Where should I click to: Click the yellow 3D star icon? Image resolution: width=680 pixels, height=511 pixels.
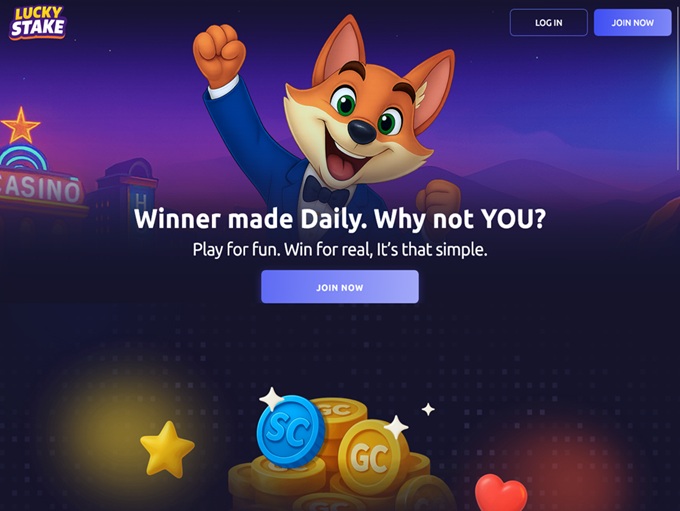[x=167, y=449]
